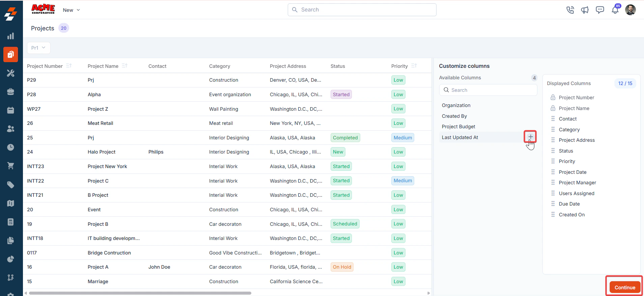Sort by Project Number column
This screenshot has width=644, height=296.
(x=69, y=65)
